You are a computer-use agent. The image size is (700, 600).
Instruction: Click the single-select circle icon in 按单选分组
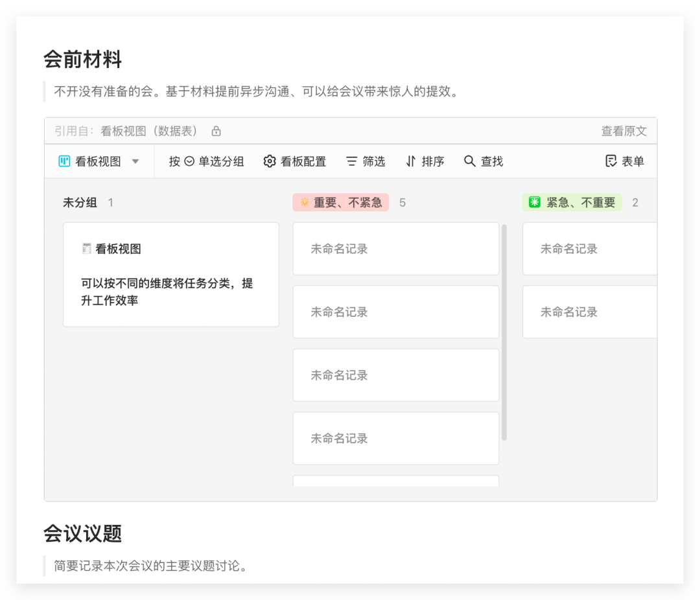click(x=189, y=161)
